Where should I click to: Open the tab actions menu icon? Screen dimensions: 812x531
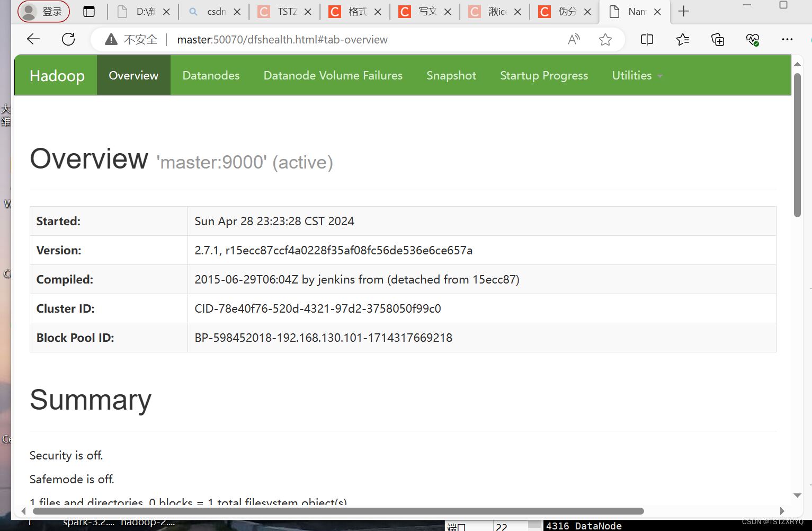coord(89,12)
